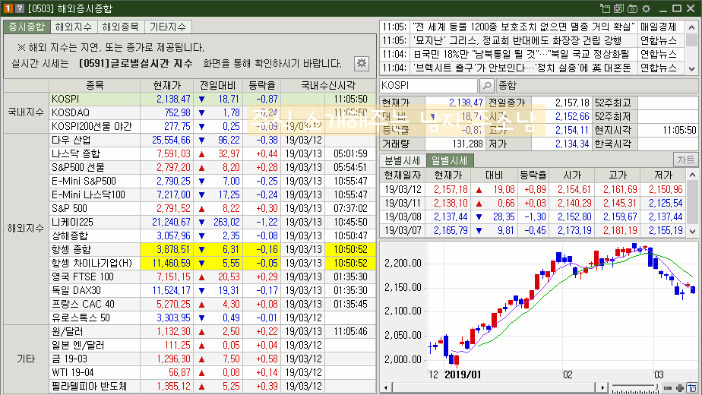
Task: Select the E-Mini 나스닥100 row
Action: [x=212, y=195]
